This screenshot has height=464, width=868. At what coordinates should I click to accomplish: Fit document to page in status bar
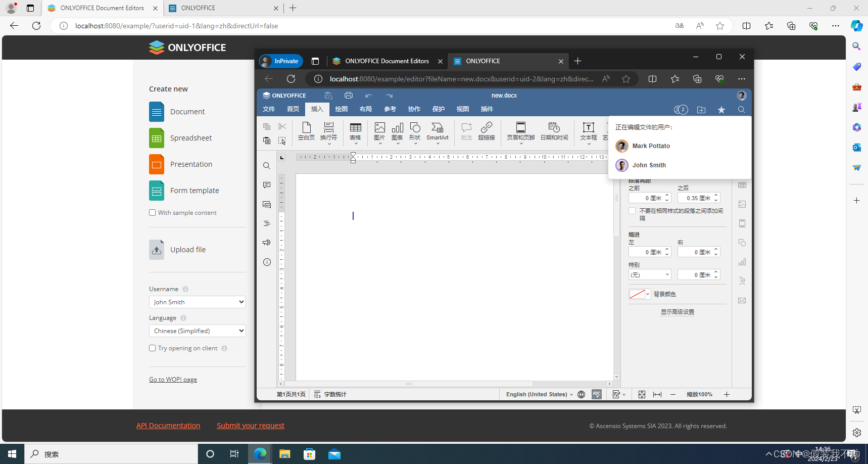point(642,394)
